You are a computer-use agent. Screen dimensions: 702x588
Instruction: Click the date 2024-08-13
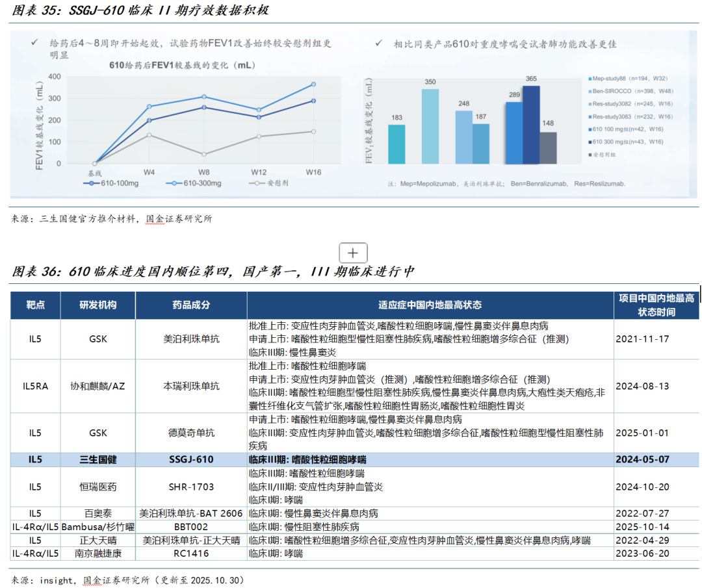click(x=642, y=386)
